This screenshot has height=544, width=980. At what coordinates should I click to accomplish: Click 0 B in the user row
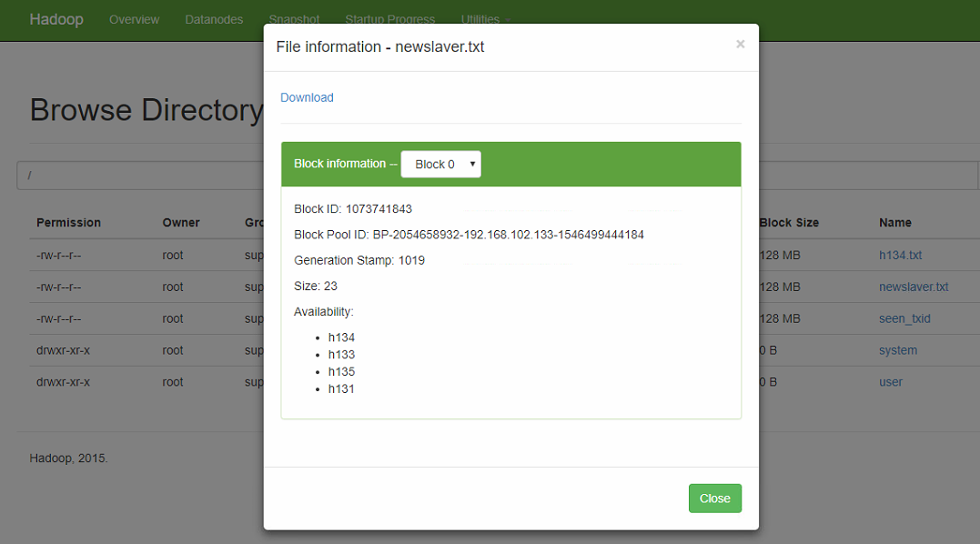pos(768,382)
